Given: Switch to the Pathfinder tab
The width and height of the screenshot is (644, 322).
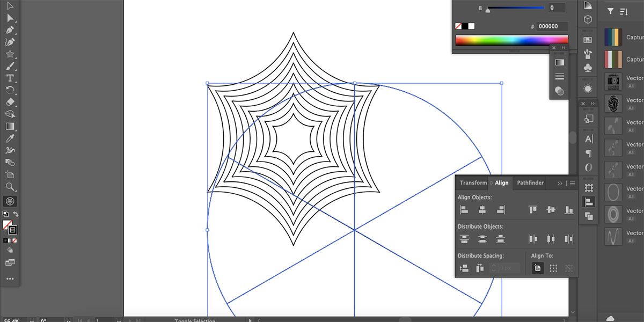Looking at the screenshot, I should click(x=530, y=183).
